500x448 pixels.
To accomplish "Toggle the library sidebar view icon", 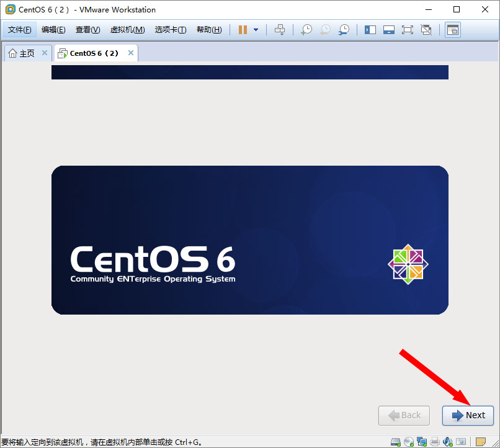I will (x=370, y=30).
